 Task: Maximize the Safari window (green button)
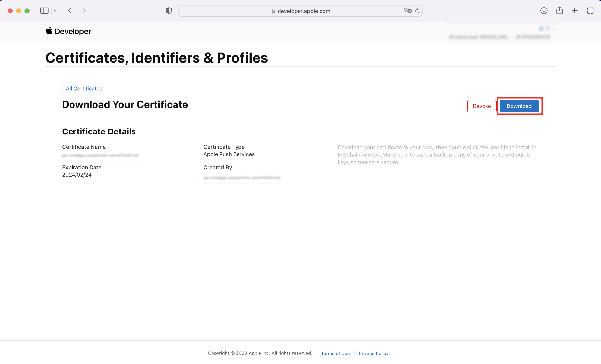click(27, 11)
